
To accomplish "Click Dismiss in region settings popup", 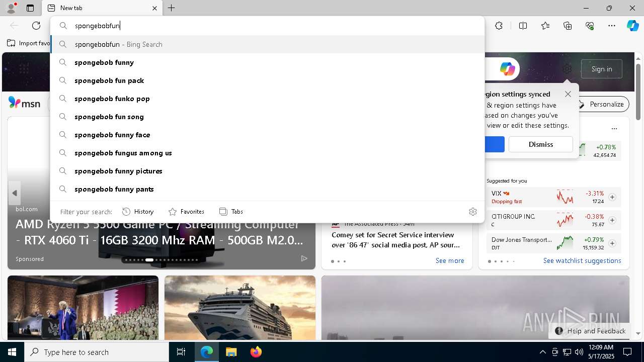I will [541, 144].
